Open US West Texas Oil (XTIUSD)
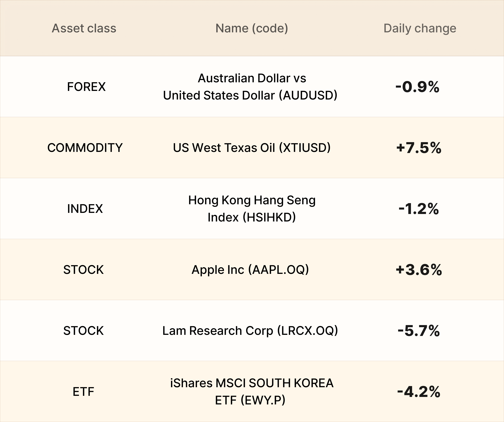This screenshot has height=422, width=504. point(252,148)
